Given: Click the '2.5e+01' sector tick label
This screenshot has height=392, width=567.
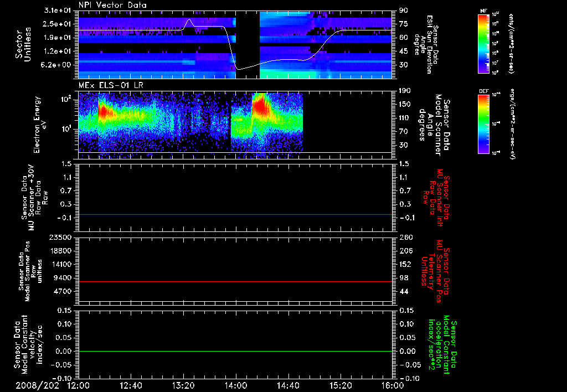Looking at the screenshot, I should (x=58, y=24).
